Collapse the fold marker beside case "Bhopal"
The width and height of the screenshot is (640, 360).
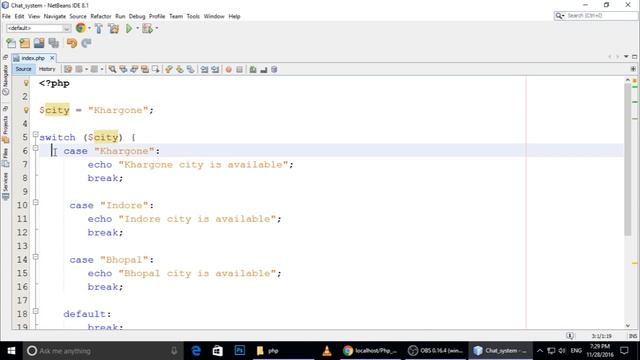36,257
